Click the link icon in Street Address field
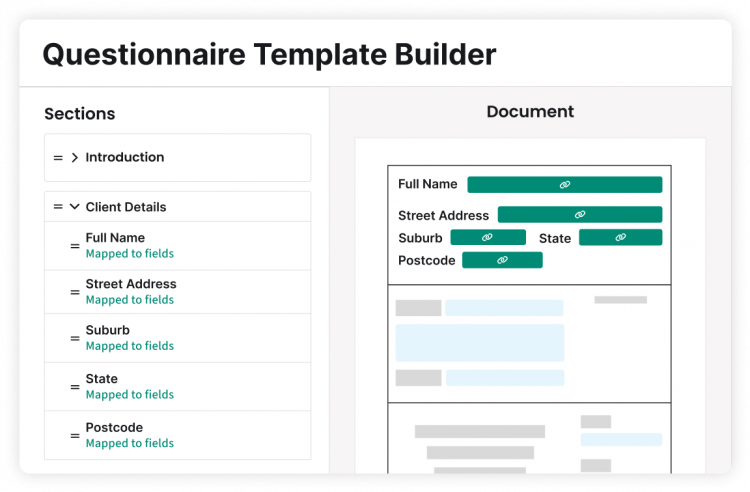 (x=580, y=215)
